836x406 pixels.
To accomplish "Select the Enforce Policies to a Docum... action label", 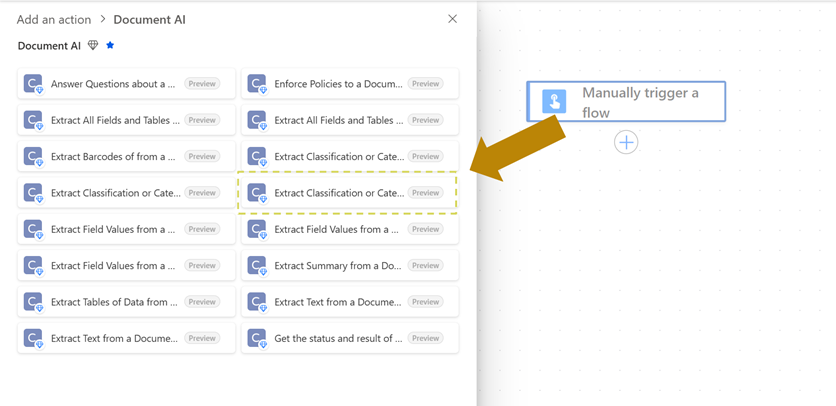I will click(x=339, y=84).
